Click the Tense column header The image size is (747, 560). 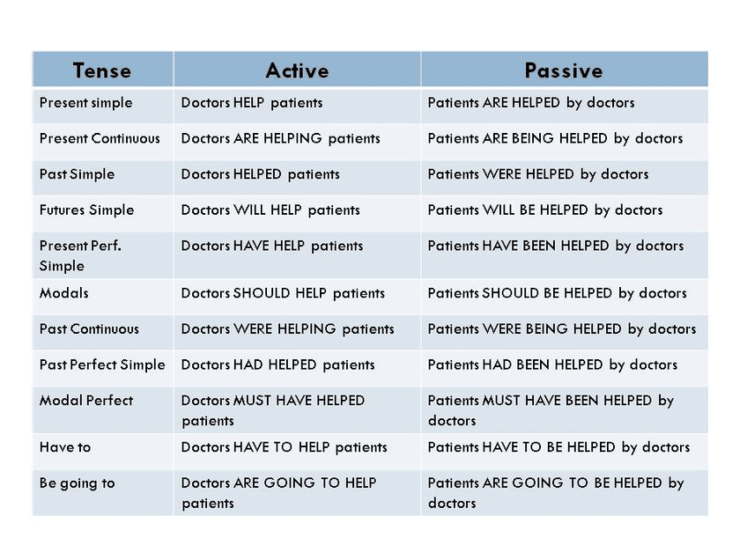click(x=102, y=70)
